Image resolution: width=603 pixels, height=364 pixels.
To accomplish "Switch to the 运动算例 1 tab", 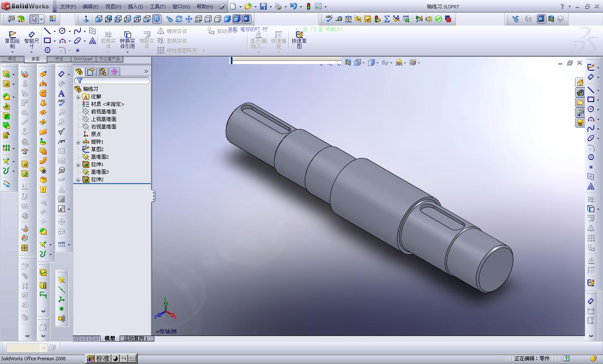I will click(136, 338).
